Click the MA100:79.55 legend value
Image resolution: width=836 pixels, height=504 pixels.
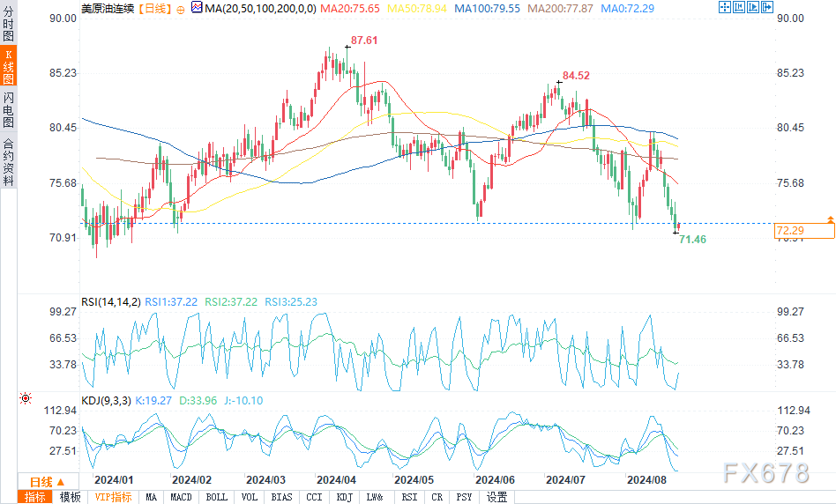click(x=488, y=9)
